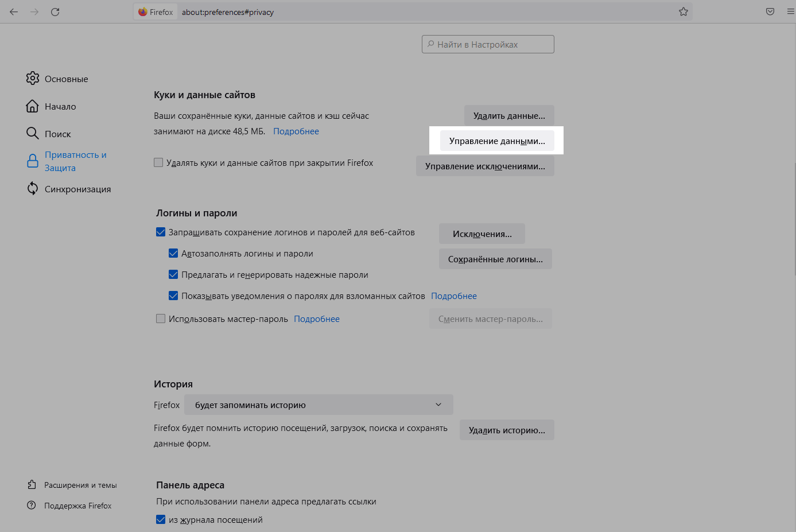Click the sync arrows icon for Синхронизация

click(x=33, y=189)
